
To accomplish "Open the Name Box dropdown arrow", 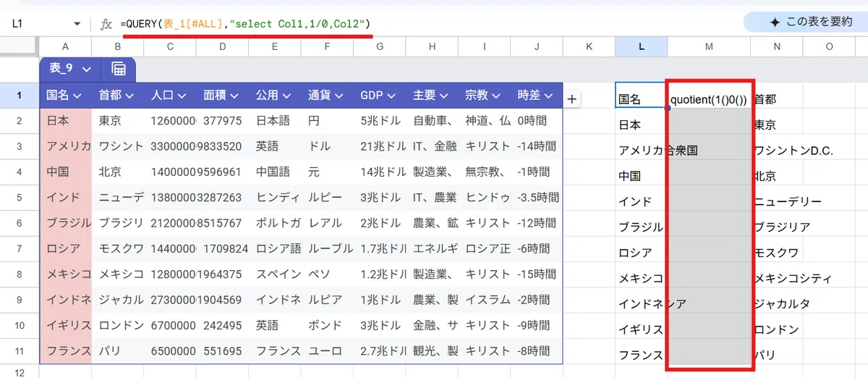I will tap(77, 23).
